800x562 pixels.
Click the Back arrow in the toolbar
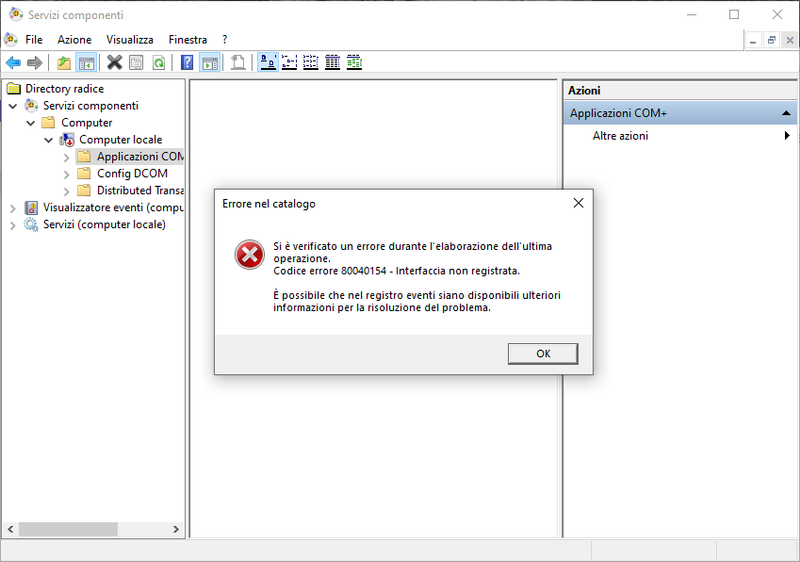13,63
